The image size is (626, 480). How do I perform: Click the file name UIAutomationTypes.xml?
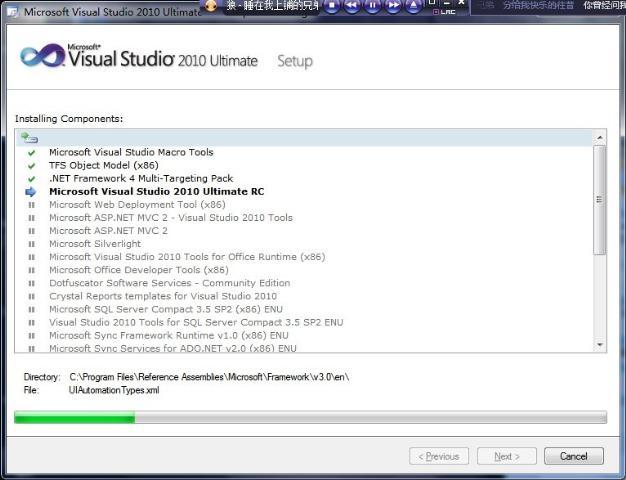tap(114, 390)
